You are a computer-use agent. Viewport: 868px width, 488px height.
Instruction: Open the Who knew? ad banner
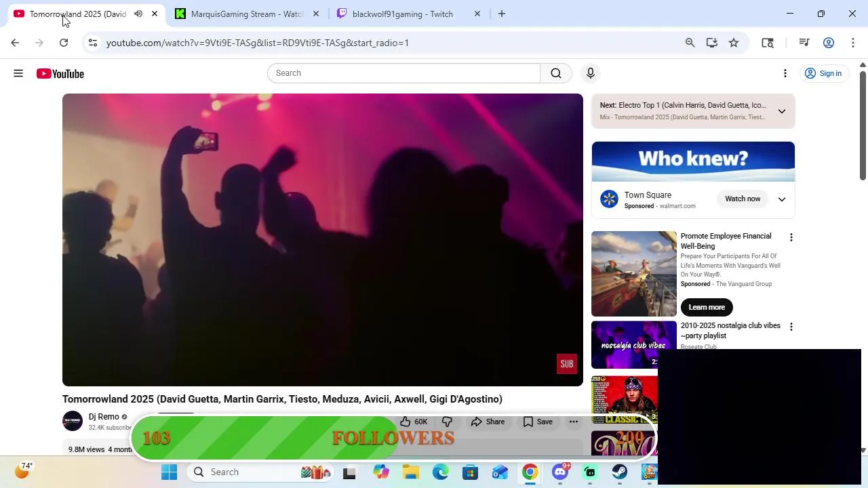[x=693, y=161]
